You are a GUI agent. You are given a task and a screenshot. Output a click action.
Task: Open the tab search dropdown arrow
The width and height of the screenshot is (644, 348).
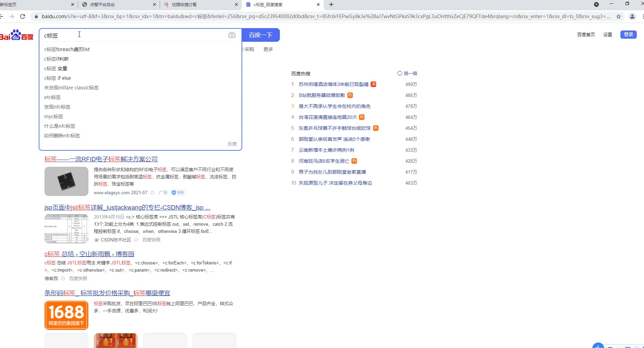click(596, 4)
